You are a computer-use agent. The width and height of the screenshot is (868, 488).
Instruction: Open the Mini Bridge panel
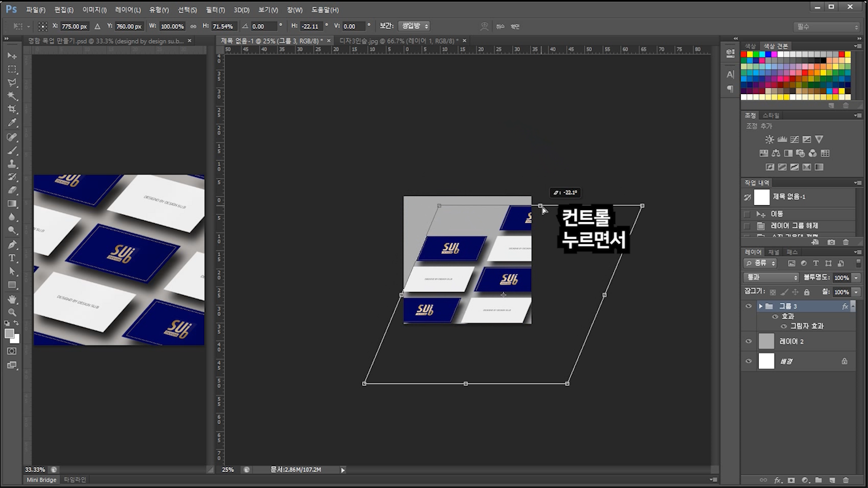point(41,480)
